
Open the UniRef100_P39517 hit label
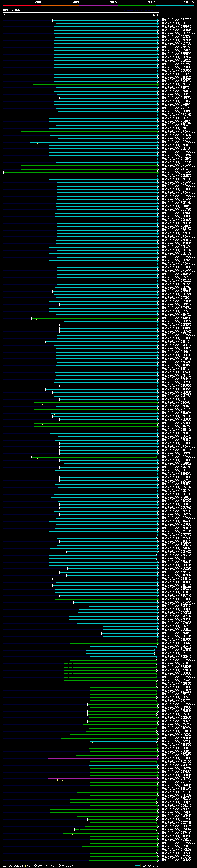(x=177, y=311)
